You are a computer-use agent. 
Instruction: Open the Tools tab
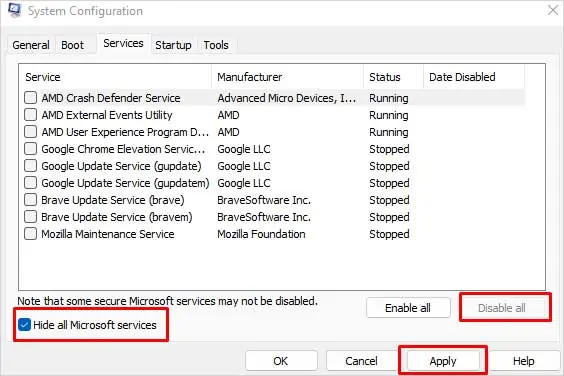[x=216, y=45]
